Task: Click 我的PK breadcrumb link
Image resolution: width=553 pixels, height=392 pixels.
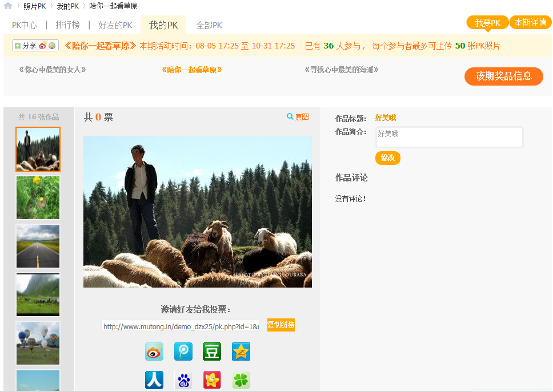Action: pos(68,6)
